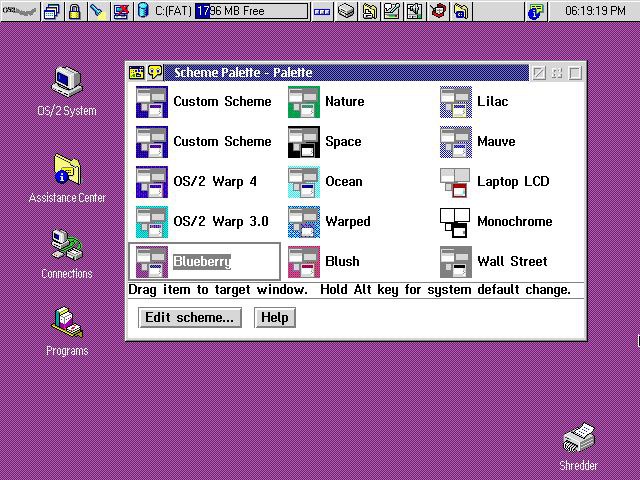Click the Scheme Palette system menu icon
This screenshot has height=480, width=640.
[137, 73]
